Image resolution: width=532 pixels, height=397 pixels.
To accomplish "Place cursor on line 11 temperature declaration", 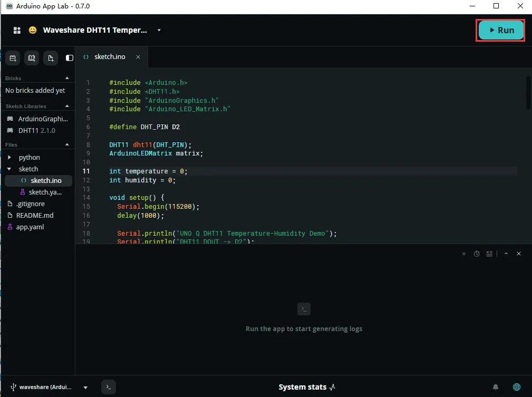I will [x=148, y=171].
